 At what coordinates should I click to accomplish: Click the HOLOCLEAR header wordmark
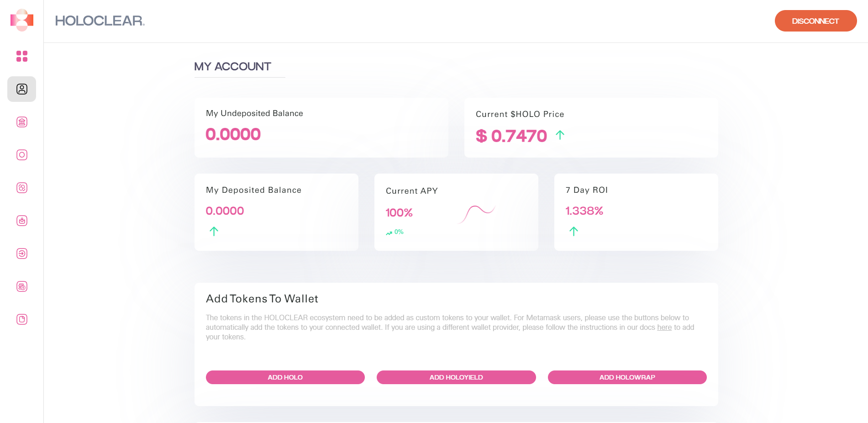point(100,21)
